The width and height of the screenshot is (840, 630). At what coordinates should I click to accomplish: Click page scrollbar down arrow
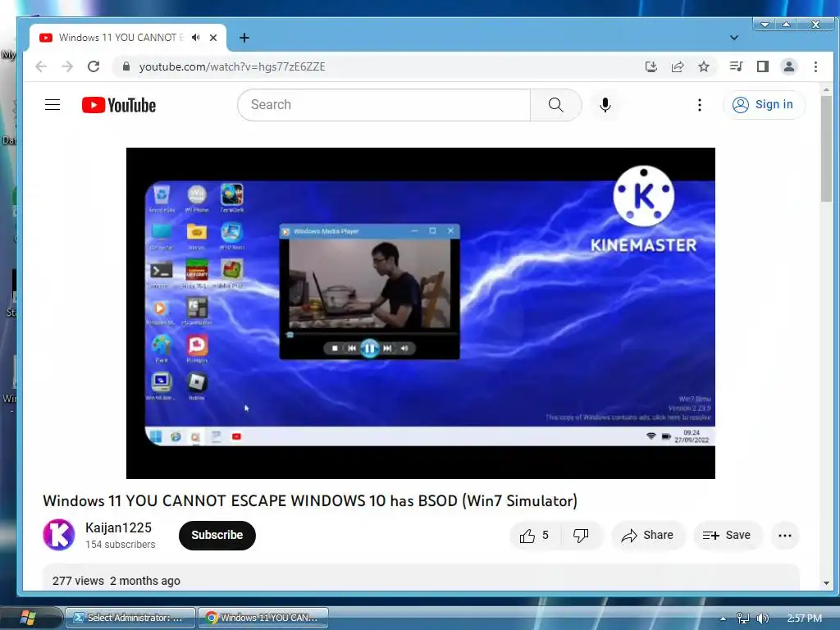coord(826,583)
